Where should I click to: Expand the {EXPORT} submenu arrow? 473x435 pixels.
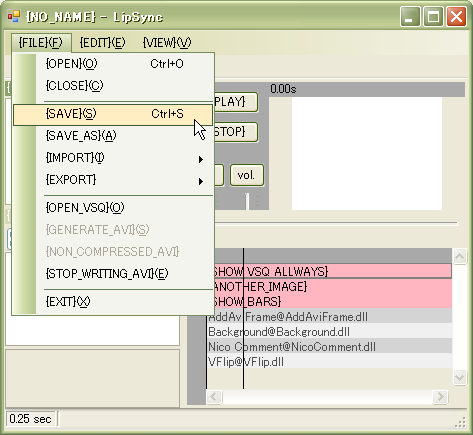coord(201,181)
